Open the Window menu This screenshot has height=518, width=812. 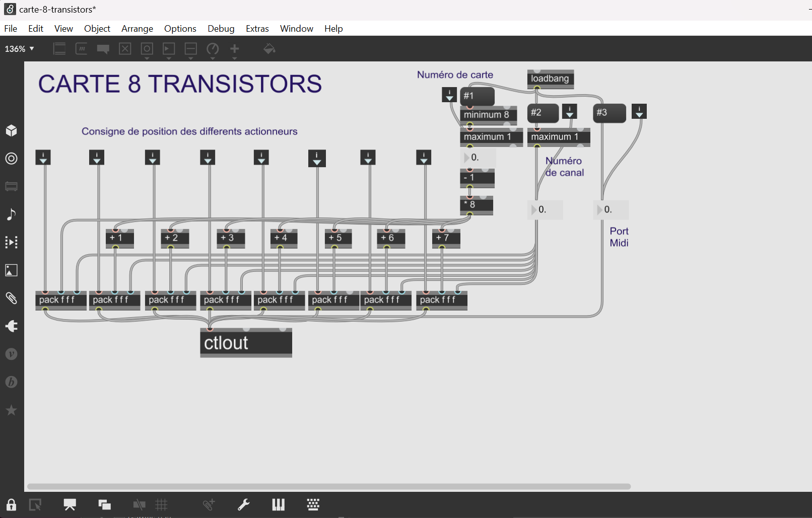click(297, 29)
